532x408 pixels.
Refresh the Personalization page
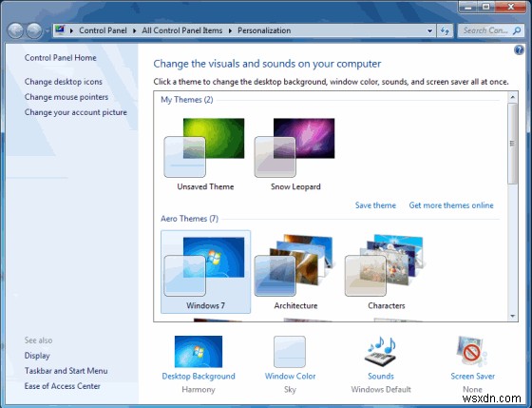click(445, 31)
